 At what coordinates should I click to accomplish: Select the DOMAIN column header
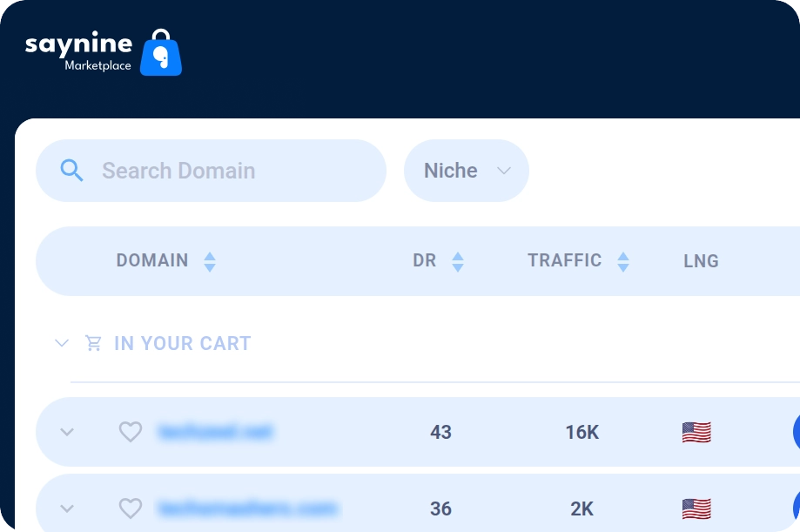153,260
